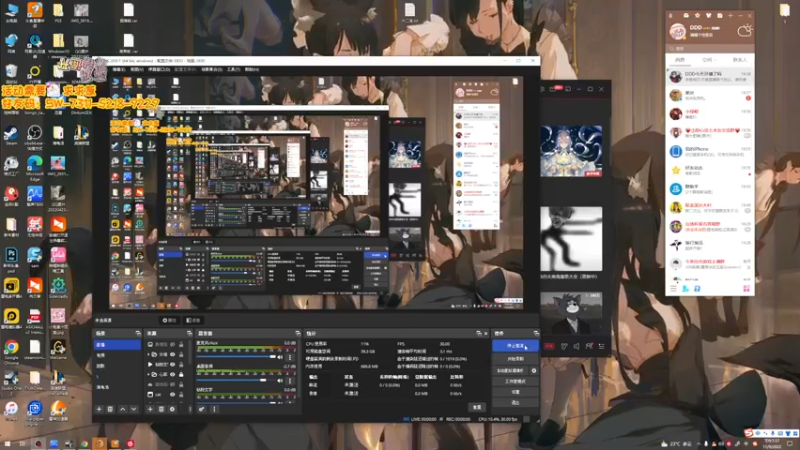This screenshot has width=800, height=450.
Task: Open the Microsoft Edge desktop shortcut
Action: coord(35,168)
